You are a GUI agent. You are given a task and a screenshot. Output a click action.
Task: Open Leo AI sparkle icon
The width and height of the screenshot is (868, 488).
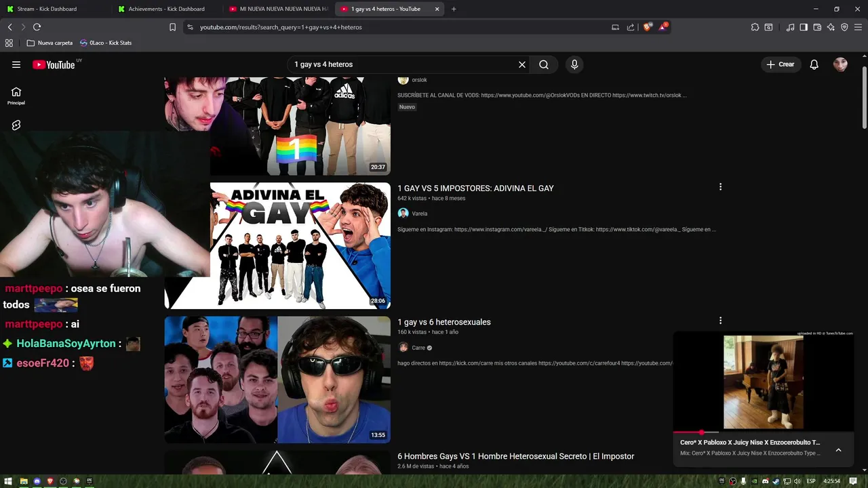coord(831,27)
